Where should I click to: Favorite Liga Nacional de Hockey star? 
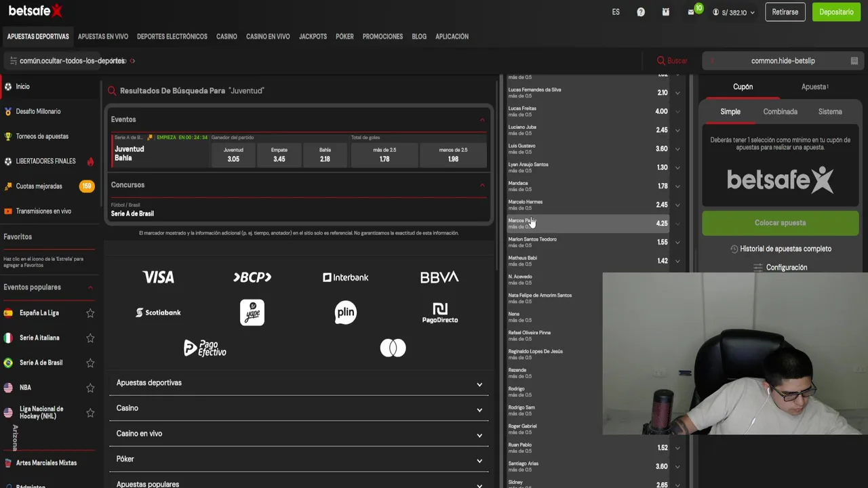(x=90, y=413)
